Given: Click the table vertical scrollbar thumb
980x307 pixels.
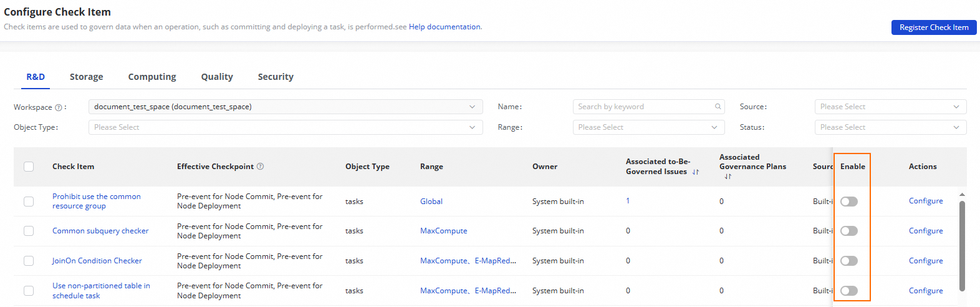Looking at the screenshot, I should (962, 246).
